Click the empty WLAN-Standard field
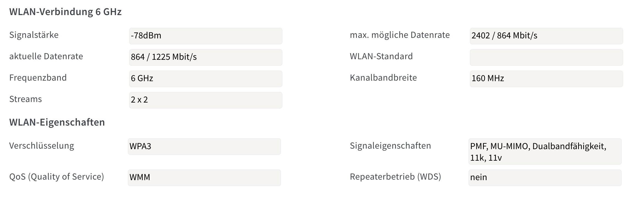Image resolution: width=644 pixels, height=204 pixels. pos(546,57)
